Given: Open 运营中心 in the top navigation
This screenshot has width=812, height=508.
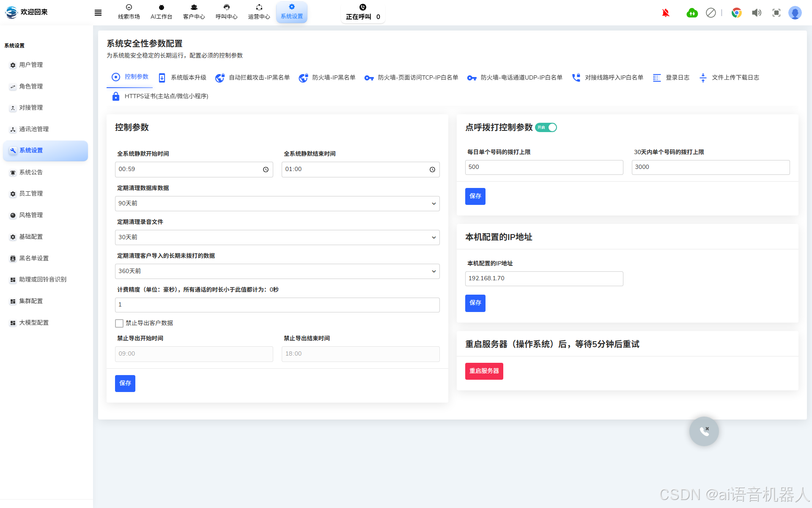Looking at the screenshot, I should pyautogui.click(x=259, y=12).
